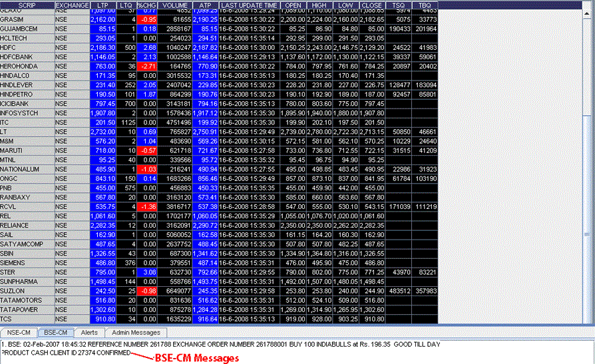This screenshot has width=595, height=364.
Task: Open the BSE-CM messages tab
Action: (55, 332)
